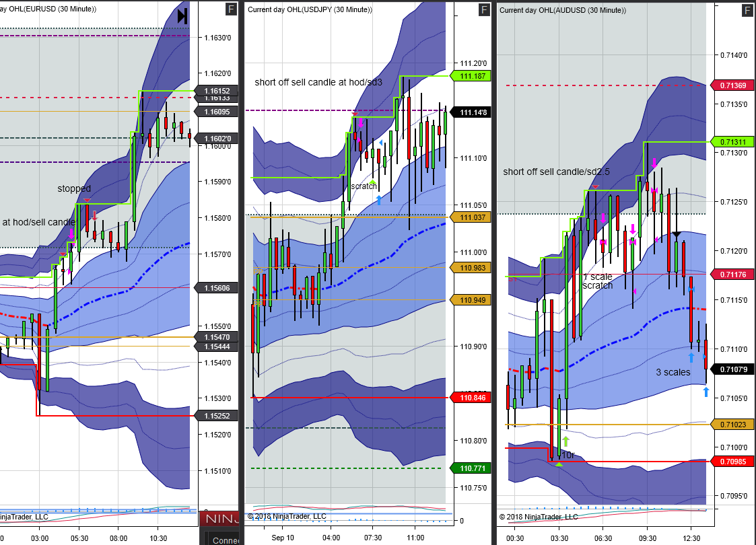Click the 'Sep 10' label on the USDJPY time axis

pyautogui.click(x=283, y=538)
